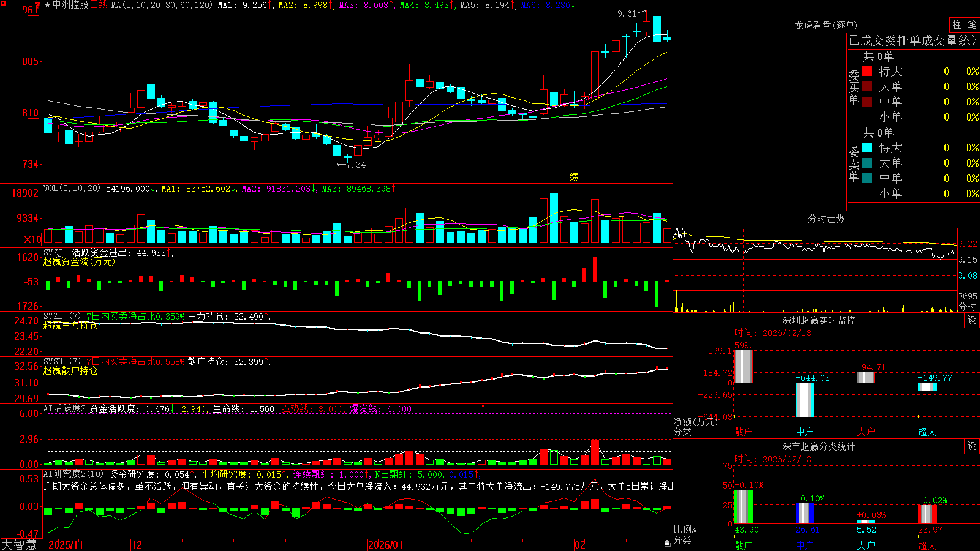Open the VOL(5,10,20) indicator label
The height and width of the screenshot is (551, 980).
click(x=72, y=189)
